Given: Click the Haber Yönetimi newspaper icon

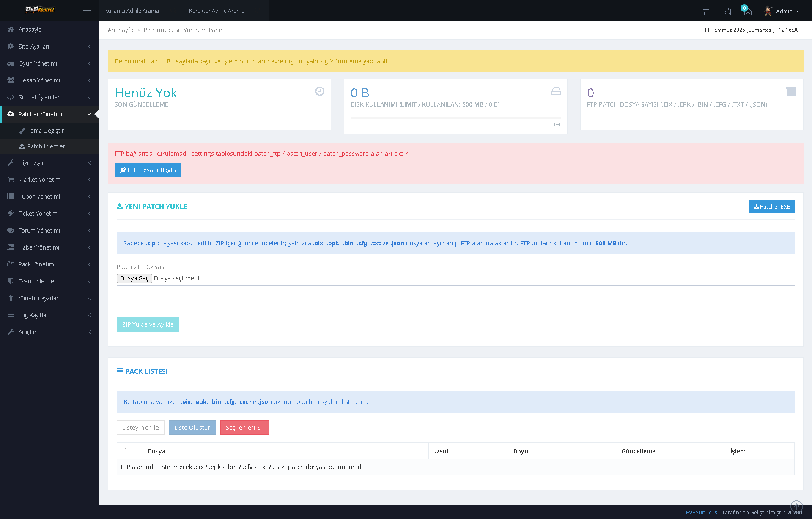Looking at the screenshot, I should [x=11, y=247].
